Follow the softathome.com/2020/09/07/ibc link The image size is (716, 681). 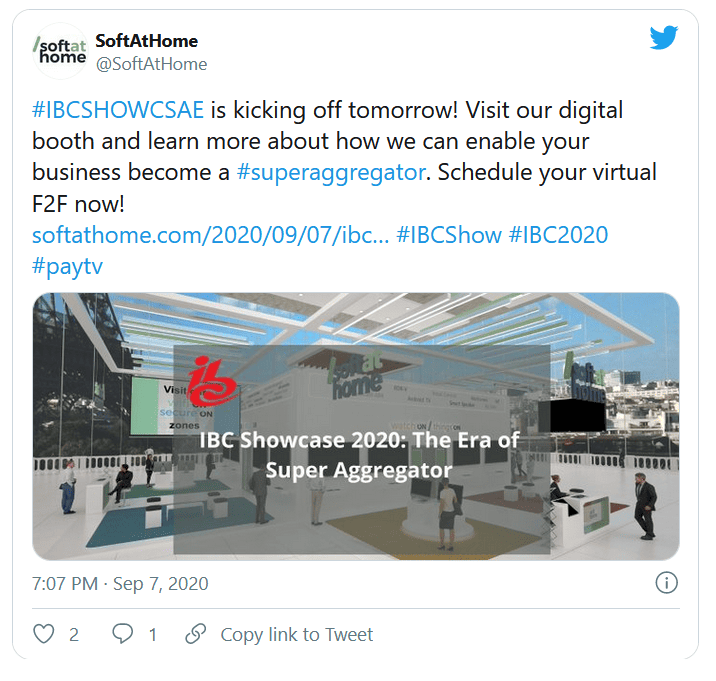(211, 235)
